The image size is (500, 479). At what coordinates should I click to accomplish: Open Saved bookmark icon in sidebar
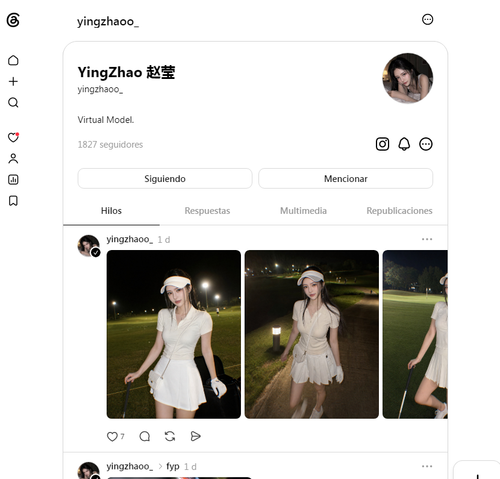point(13,201)
